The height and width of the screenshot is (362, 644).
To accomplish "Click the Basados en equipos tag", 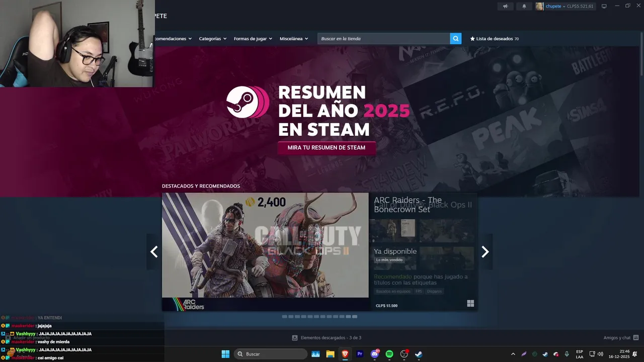I will (393, 292).
